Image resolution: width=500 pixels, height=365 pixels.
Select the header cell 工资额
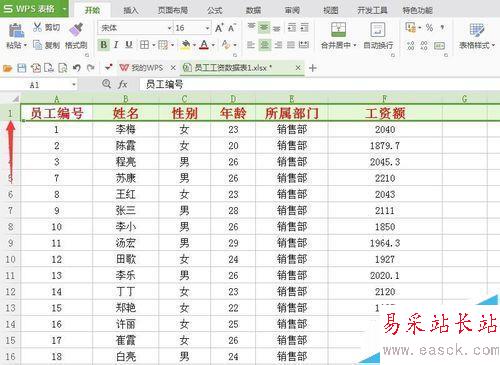click(385, 113)
